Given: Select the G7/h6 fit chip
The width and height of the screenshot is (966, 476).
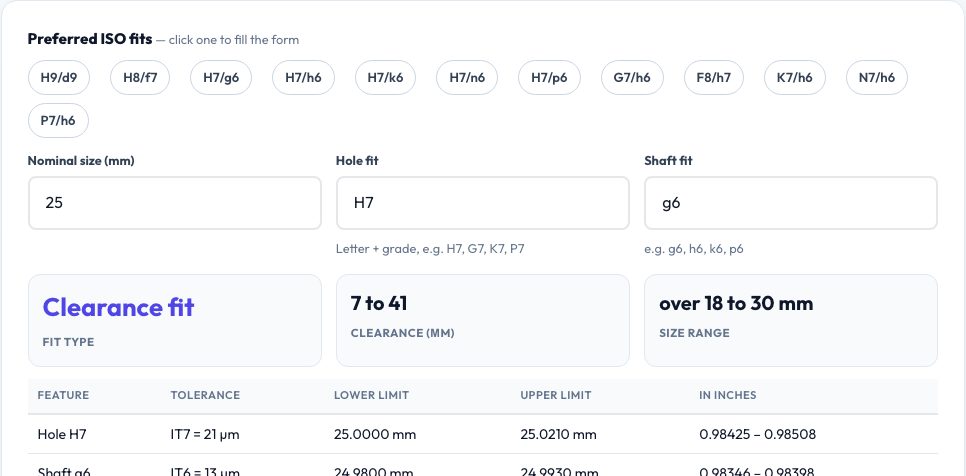Looking at the screenshot, I should [632, 78].
